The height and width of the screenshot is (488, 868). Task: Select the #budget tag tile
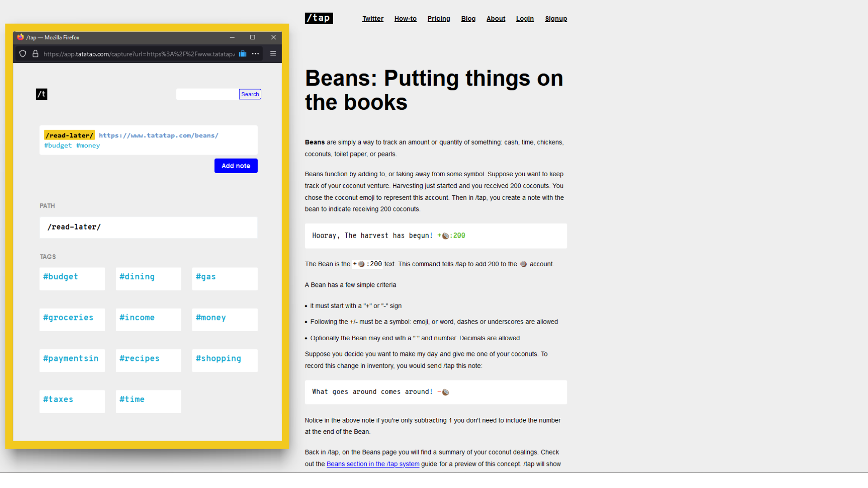[x=72, y=279]
